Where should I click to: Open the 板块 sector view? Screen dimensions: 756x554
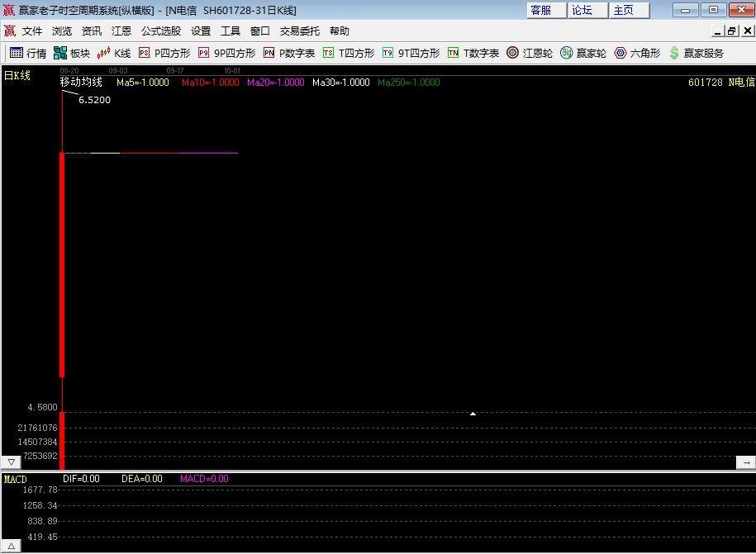pyautogui.click(x=71, y=53)
